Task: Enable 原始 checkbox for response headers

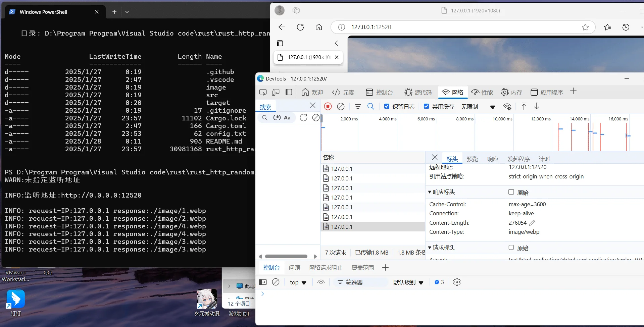Action: [511, 192]
